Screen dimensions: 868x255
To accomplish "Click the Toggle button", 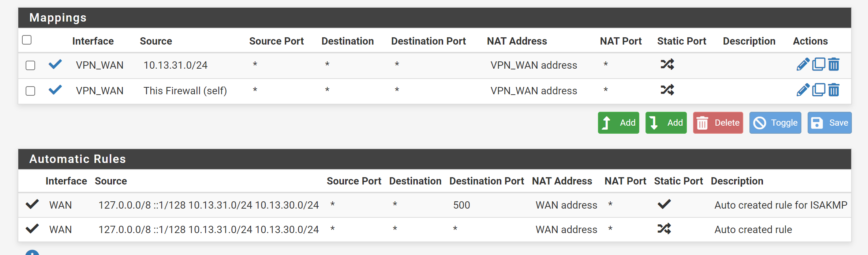I will 775,123.
